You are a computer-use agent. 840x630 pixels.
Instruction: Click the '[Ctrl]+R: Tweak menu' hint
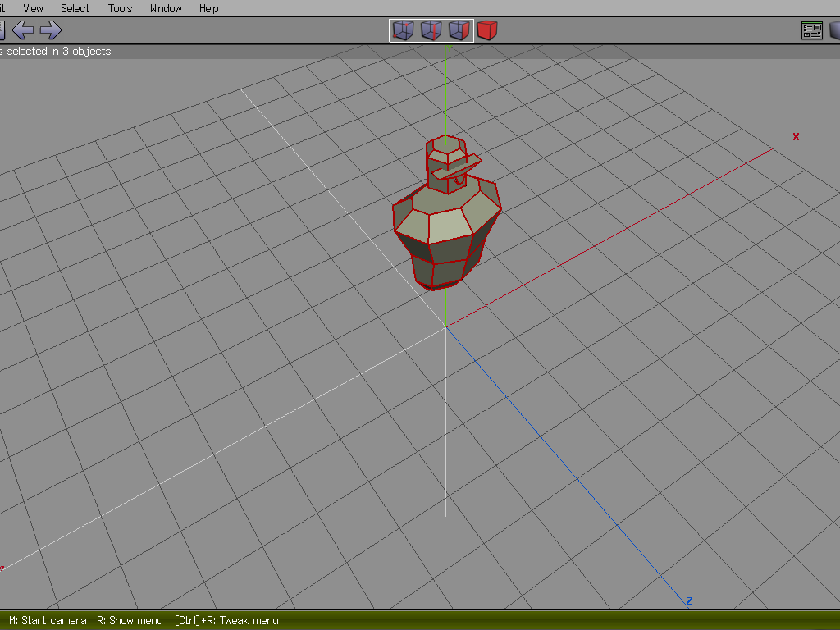226,620
